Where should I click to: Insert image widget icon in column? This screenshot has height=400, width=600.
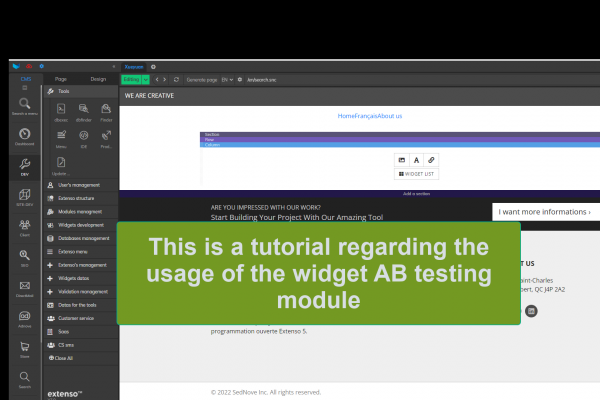pyautogui.click(x=402, y=160)
